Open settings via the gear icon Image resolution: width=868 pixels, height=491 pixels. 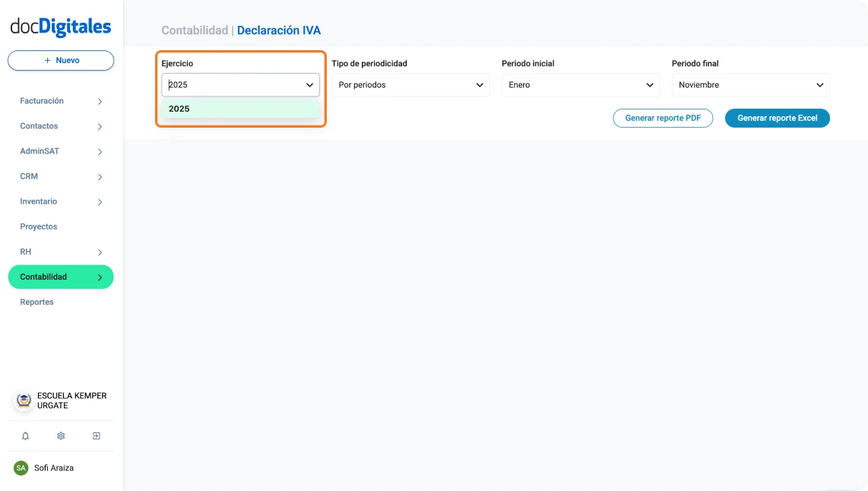(x=61, y=436)
